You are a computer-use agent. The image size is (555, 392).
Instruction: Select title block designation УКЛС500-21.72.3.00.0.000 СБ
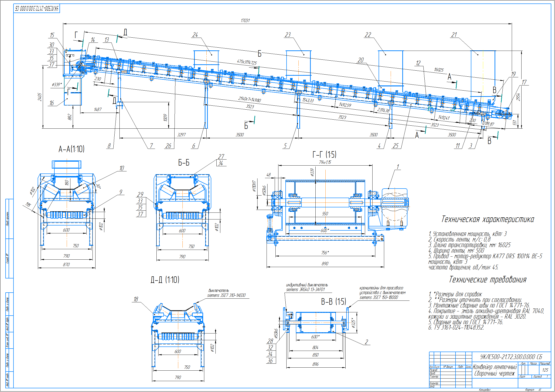(x=511, y=357)
